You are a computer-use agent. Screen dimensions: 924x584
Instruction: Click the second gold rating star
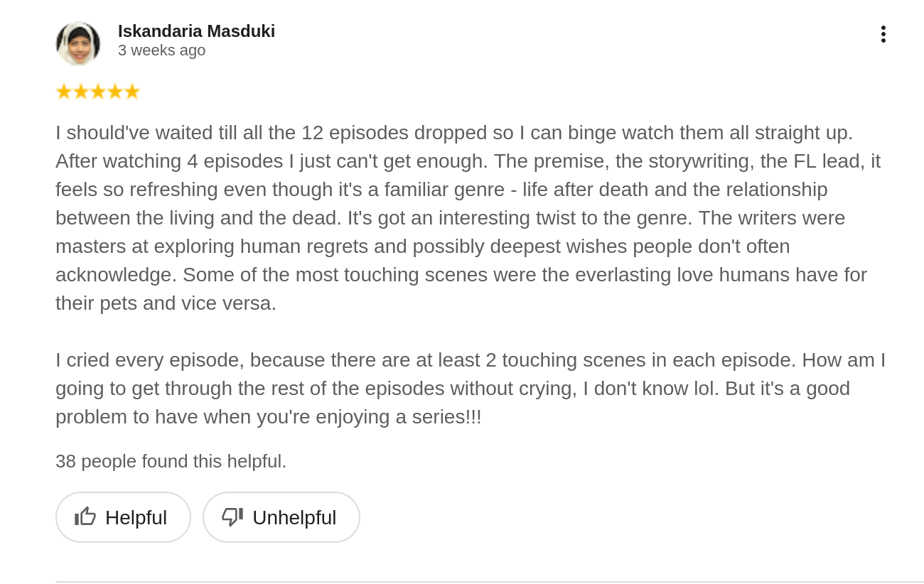[81, 92]
